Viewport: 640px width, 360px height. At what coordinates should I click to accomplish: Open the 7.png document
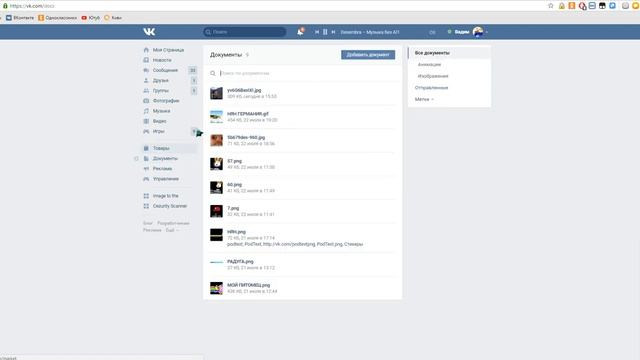pyautogui.click(x=233, y=208)
